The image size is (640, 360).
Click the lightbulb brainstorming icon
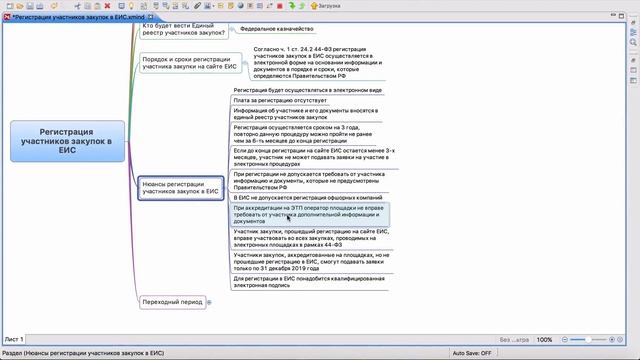[x=131, y=6]
